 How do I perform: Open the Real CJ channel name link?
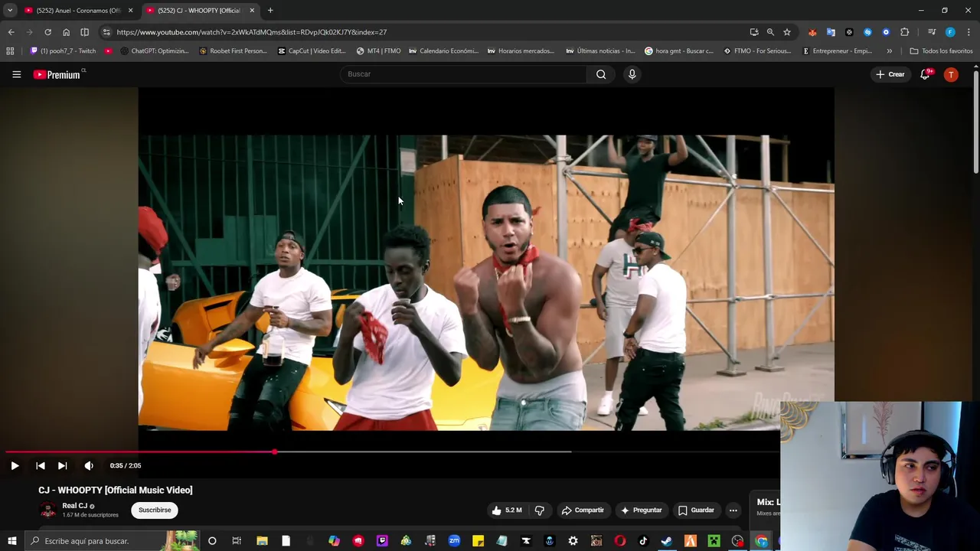coord(74,506)
